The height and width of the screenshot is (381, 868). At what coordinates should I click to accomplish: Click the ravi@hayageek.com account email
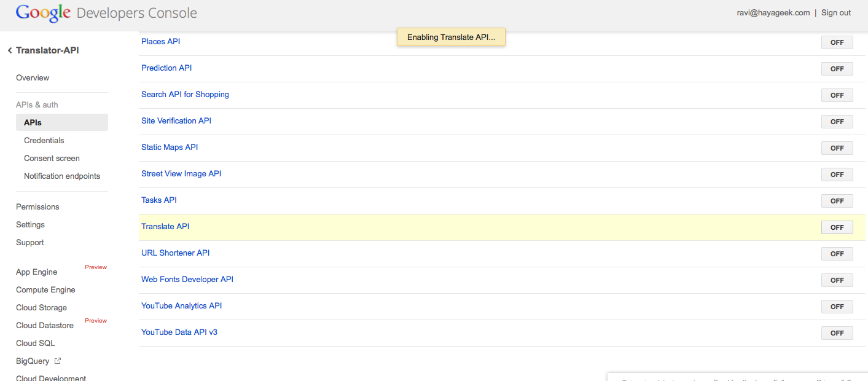[x=773, y=13]
